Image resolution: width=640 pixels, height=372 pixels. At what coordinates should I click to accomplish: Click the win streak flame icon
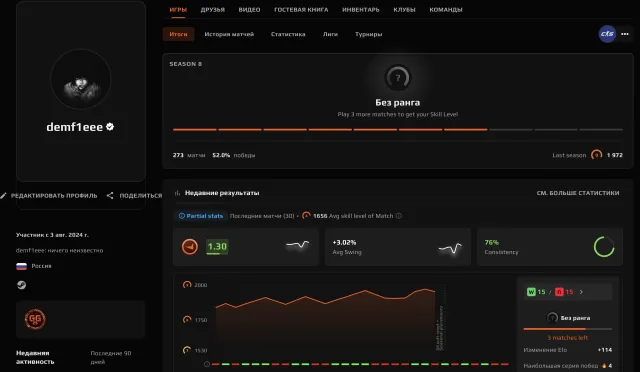(604, 365)
